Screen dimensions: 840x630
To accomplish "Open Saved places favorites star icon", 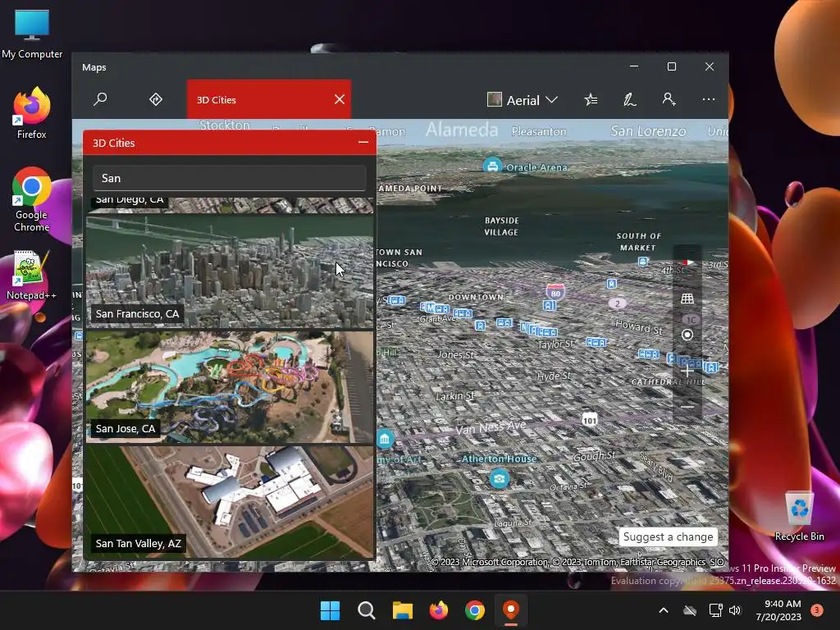I will [x=591, y=99].
